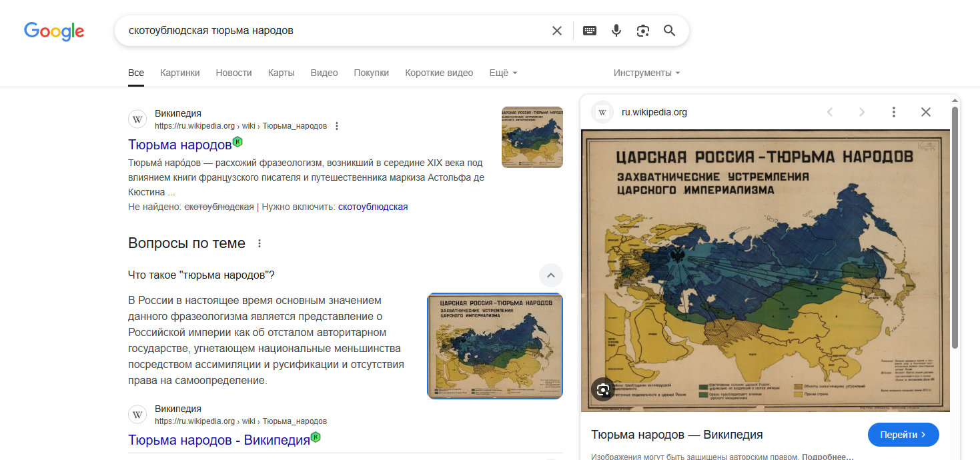The image size is (980, 460).
Task: Open the 'Тюрьма народов' Wikipedia result link
Action: point(179,145)
